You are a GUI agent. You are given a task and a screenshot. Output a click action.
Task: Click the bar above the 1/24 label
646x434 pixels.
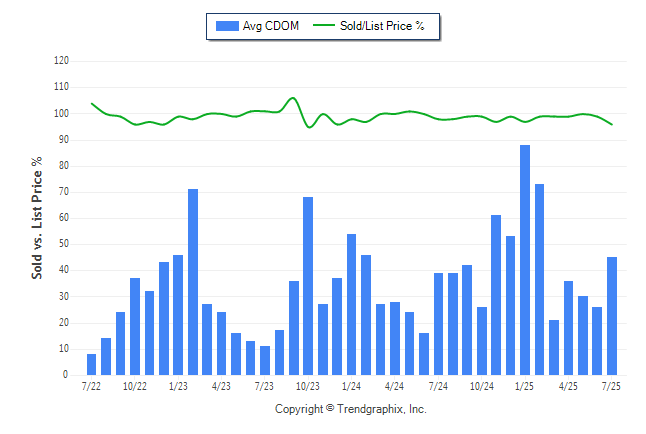351,304
